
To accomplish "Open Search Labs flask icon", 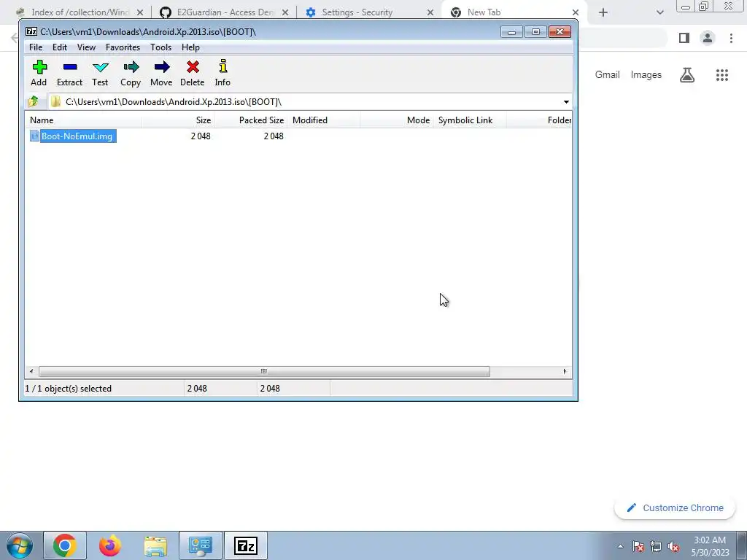I will (687, 75).
